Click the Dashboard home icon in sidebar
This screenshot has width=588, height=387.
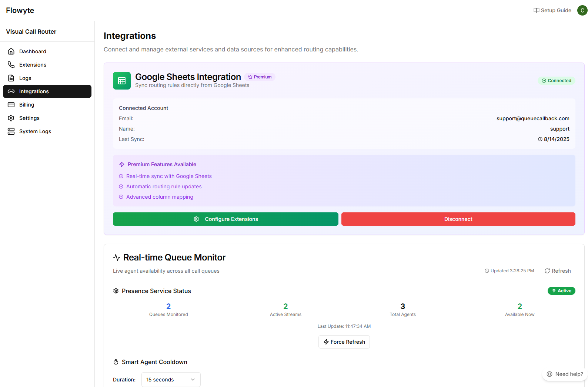click(x=11, y=51)
